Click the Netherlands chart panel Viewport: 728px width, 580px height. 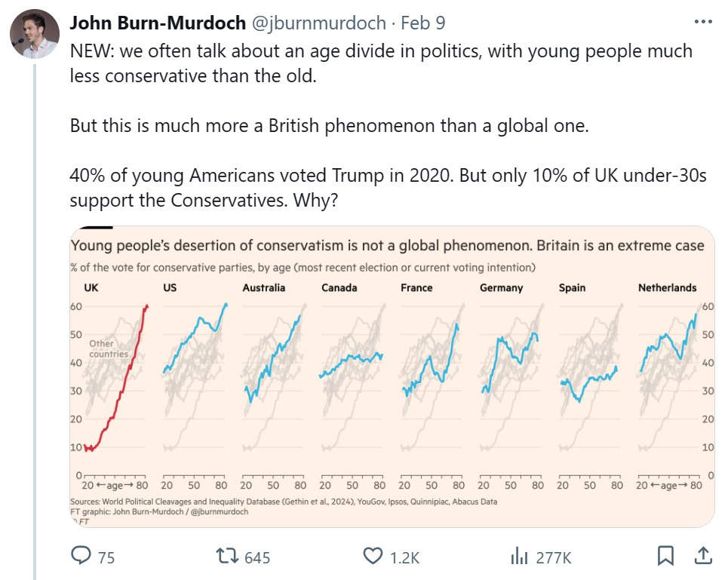668,385
